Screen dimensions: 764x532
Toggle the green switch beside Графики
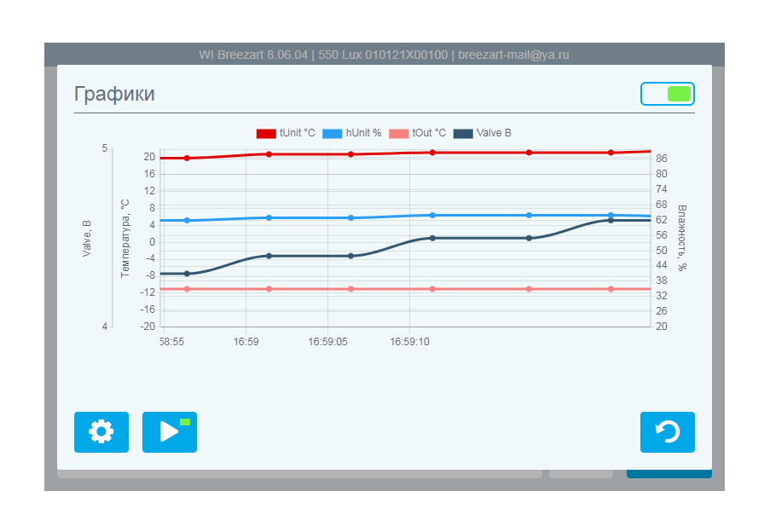pos(667,94)
